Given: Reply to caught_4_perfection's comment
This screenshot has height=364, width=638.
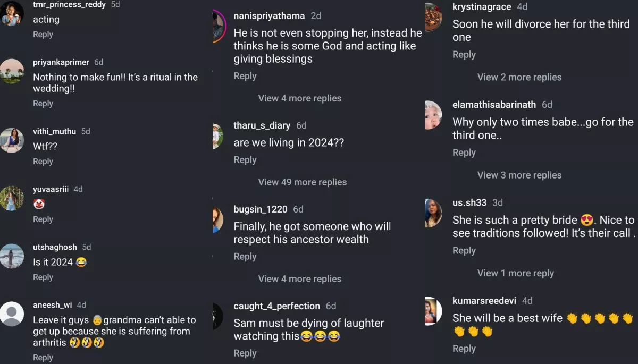Looking at the screenshot, I should coord(245,353).
